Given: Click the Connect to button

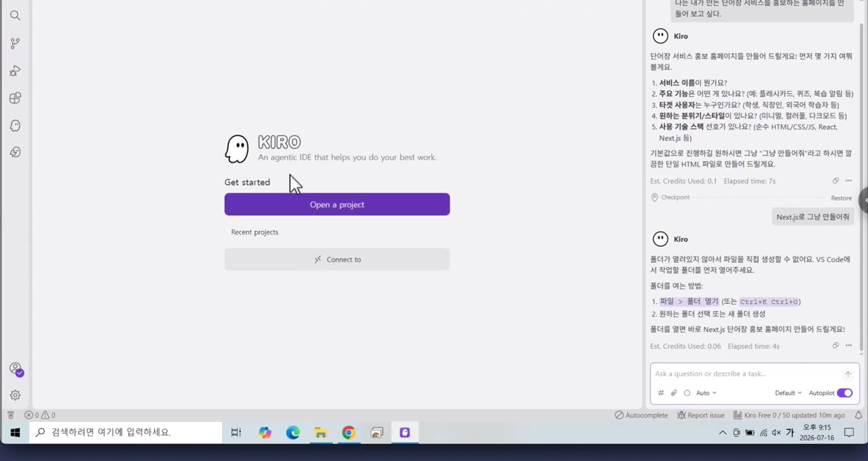Looking at the screenshot, I should click(337, 259).
